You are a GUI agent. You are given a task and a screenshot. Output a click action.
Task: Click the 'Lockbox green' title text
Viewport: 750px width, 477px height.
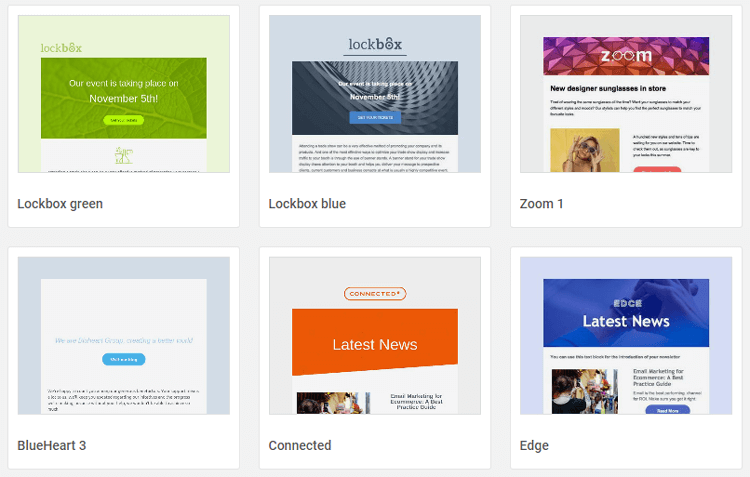(x=60, y=204)
